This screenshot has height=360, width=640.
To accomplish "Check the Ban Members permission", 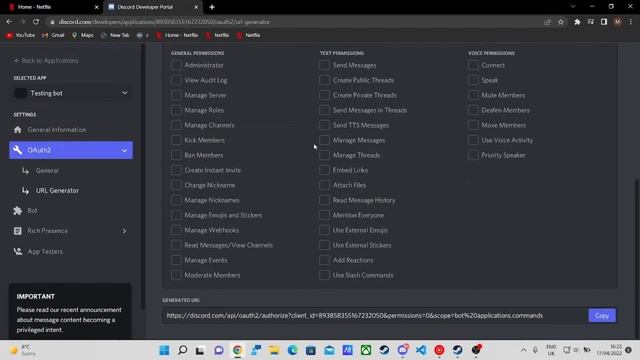I will tap(176, 155).
